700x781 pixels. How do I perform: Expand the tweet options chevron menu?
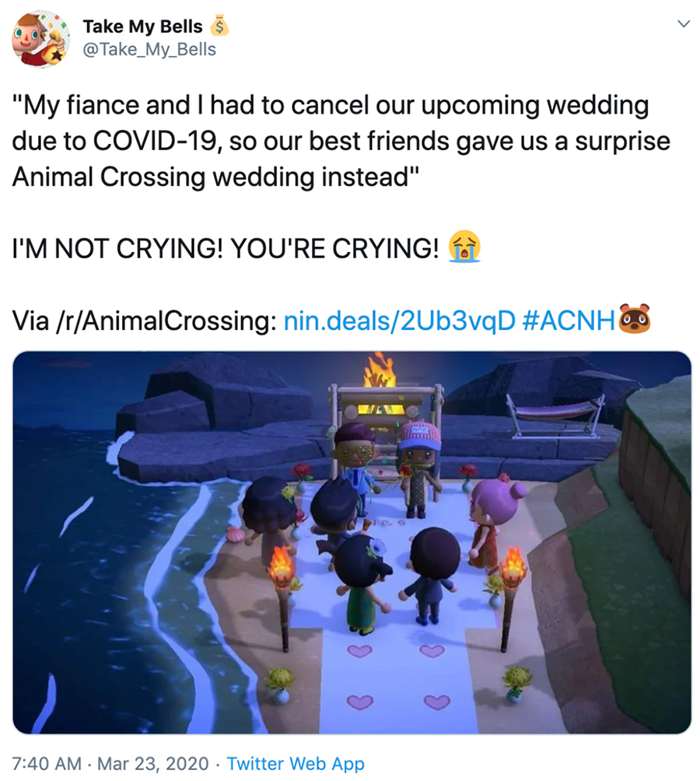point(684,24)
